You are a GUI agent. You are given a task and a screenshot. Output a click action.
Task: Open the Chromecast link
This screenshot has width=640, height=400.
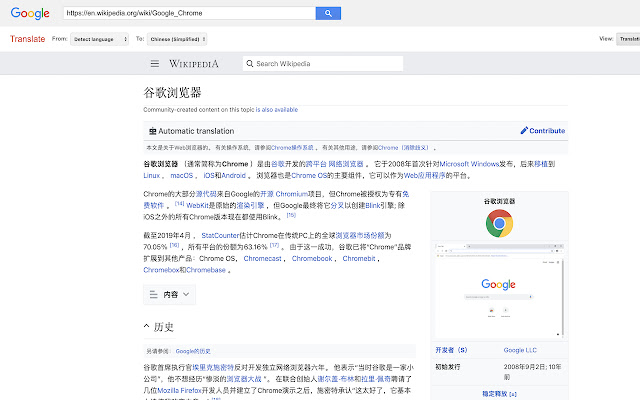[x=262, y=258]
